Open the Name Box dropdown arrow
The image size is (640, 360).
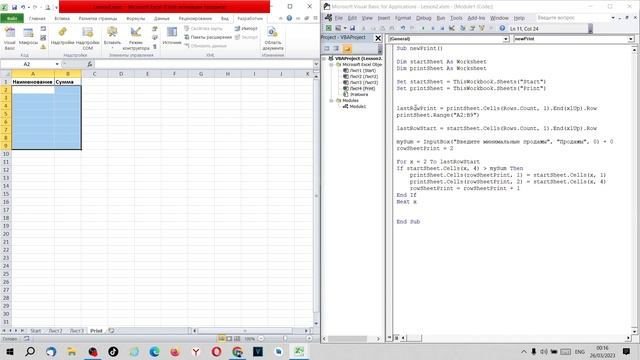point(57,64)
